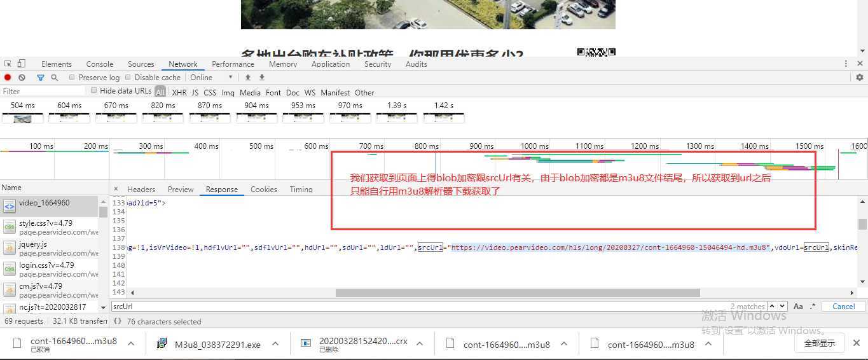Select the jquery.js request

click(x=50, y=248)
